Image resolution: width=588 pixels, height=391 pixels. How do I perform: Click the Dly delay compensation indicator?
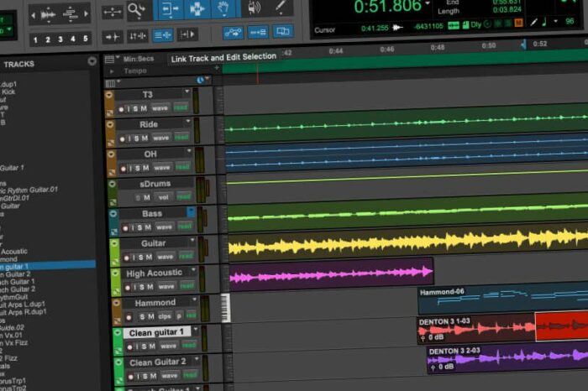pyautogui.click(x=476, y=24)
